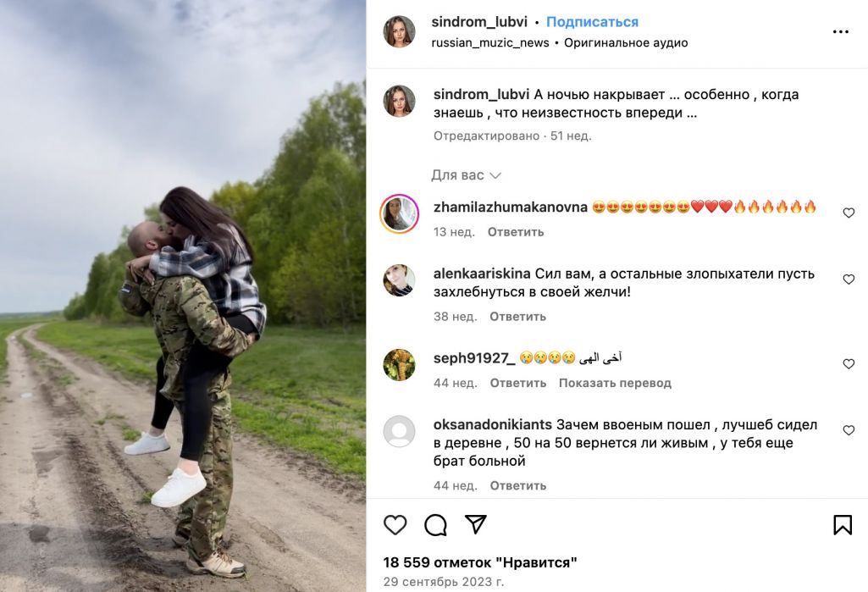The image size is (868, 592).
Task: Open sindrom_lubvi profile from header avatar
Action: (x=399, y=31)
